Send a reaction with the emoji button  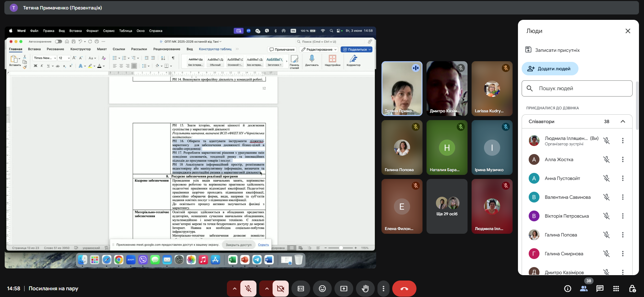pyautogui.click(x=322, y=289)
